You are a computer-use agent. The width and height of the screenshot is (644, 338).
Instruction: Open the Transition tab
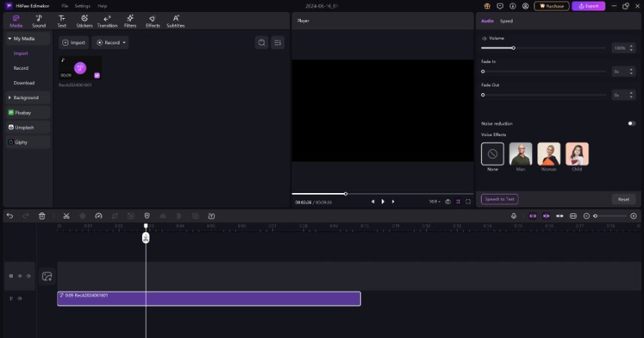107,21
